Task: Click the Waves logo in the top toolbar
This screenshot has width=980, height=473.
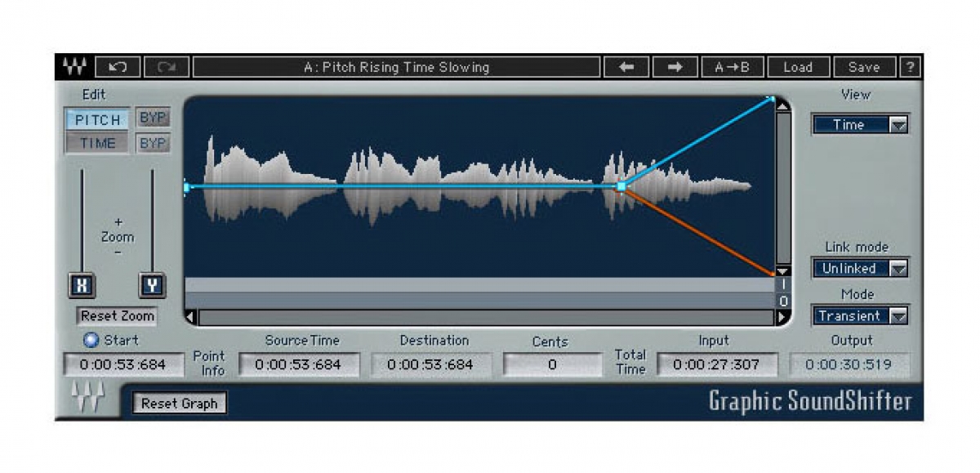Action: coord(74,67)
